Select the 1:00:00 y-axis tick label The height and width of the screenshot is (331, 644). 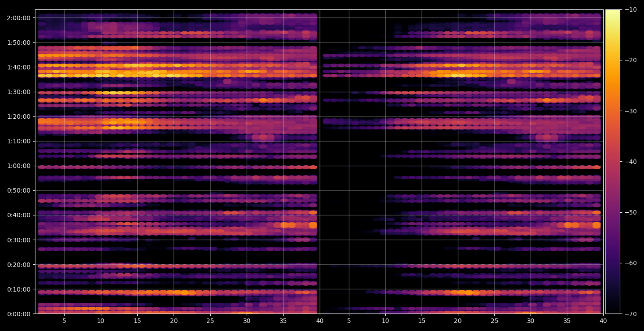18,166
